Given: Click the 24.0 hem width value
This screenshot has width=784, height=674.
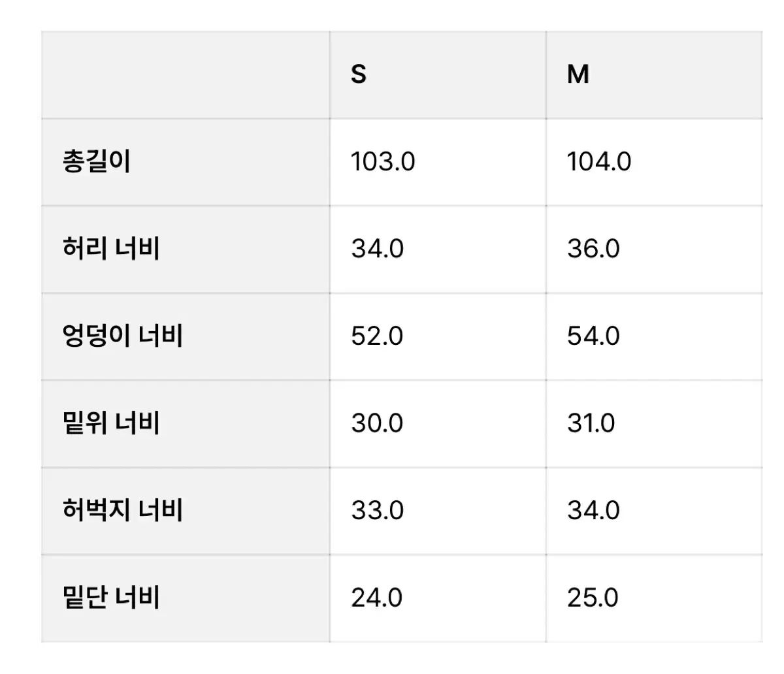Looking at the screenshot, I should click(377, 598).
